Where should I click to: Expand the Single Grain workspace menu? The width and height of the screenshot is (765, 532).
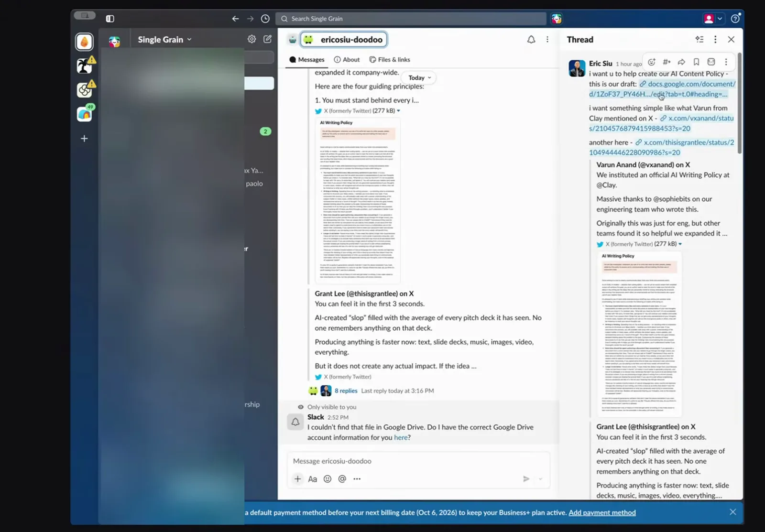[164, 40]
